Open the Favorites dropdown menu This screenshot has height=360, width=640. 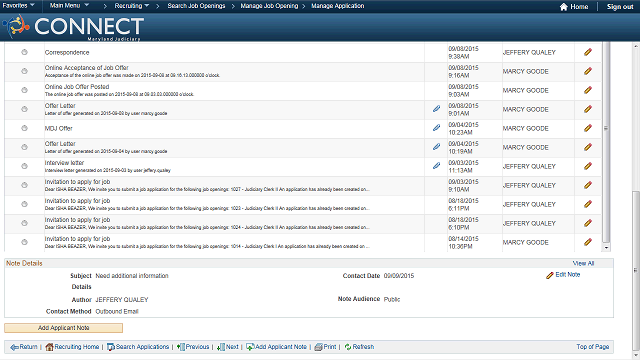[x=18, y=5]
